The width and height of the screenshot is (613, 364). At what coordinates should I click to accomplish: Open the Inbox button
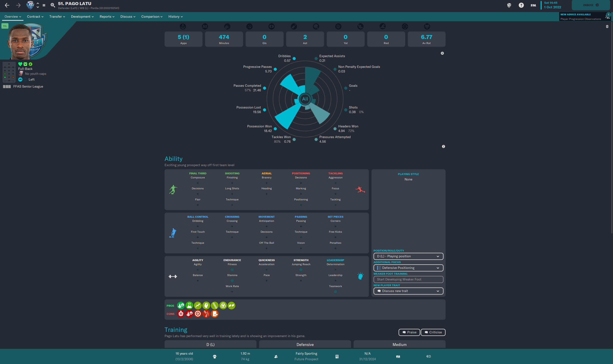pos(590,5)
